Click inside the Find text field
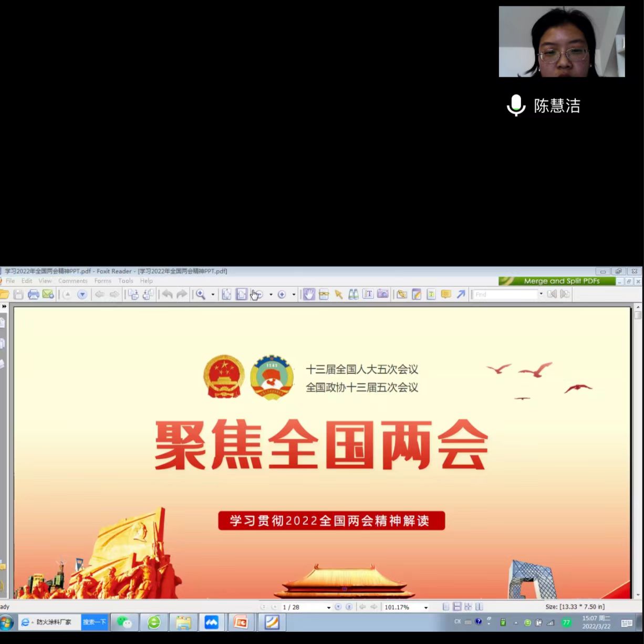 504,294
